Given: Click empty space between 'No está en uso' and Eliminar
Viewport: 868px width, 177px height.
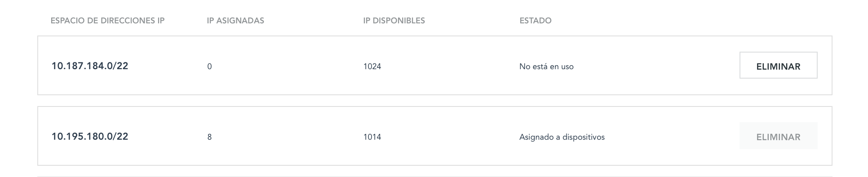Looking at the screenshot, I should [656, 66].
